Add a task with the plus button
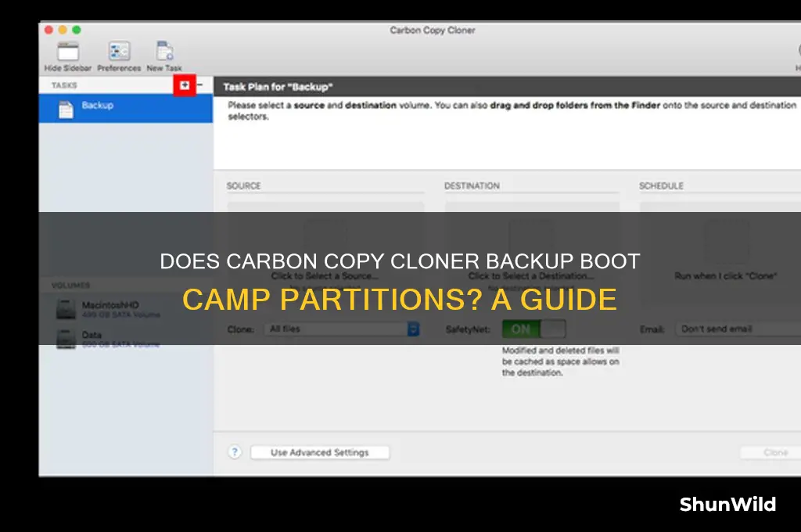Viewport: 801px width, 532px height. pyautogui.click(x=185, y=85)
